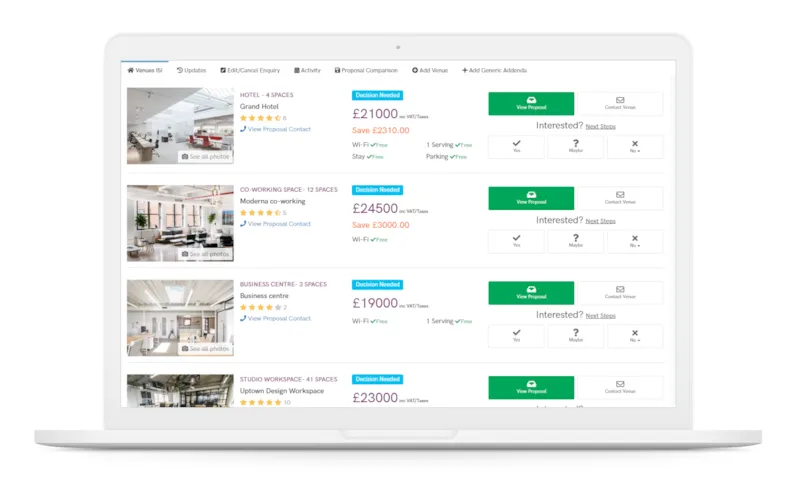The image size is (800, 481).
Task: Click Decision Needed badge for Grand Hotel
Action: 378,95
